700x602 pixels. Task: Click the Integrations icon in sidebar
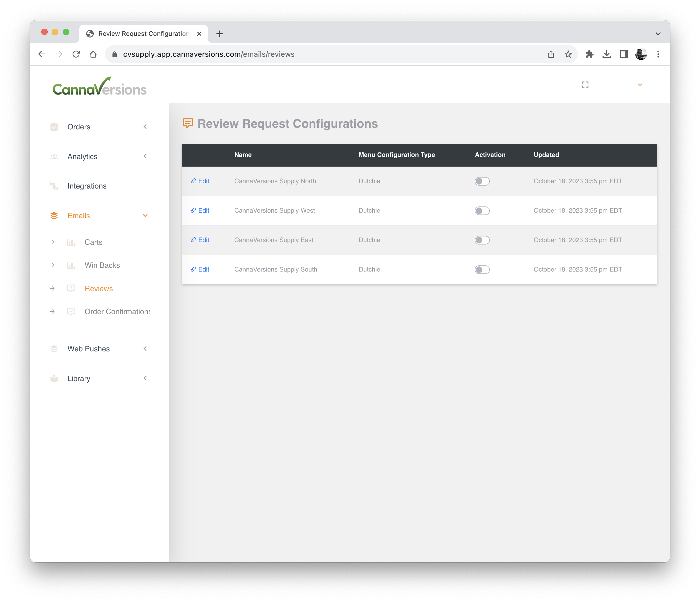[x=54, y=186]
